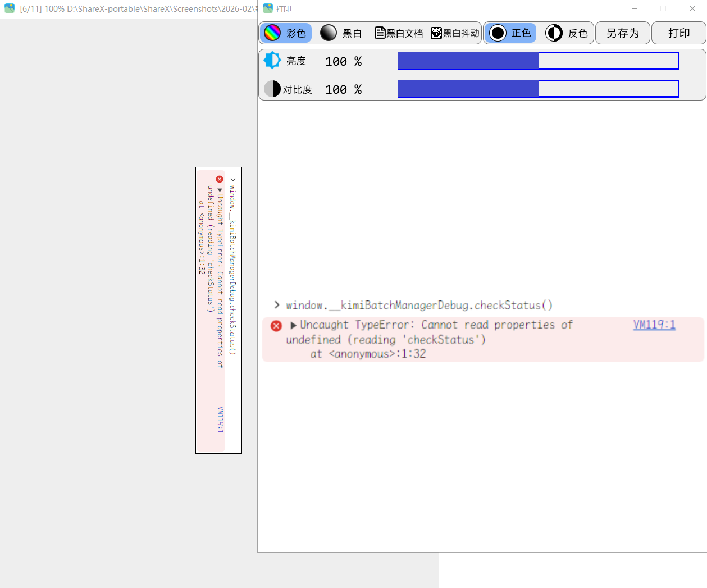Screen dimensions: 707x588
Task: Click the black-white document icon
Action: point(380,33)
